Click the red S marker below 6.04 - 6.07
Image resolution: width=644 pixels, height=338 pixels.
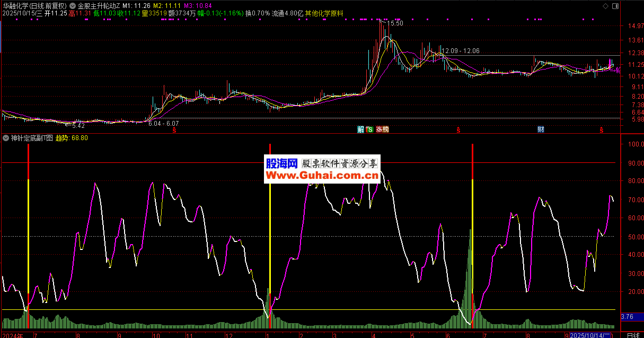174,130
